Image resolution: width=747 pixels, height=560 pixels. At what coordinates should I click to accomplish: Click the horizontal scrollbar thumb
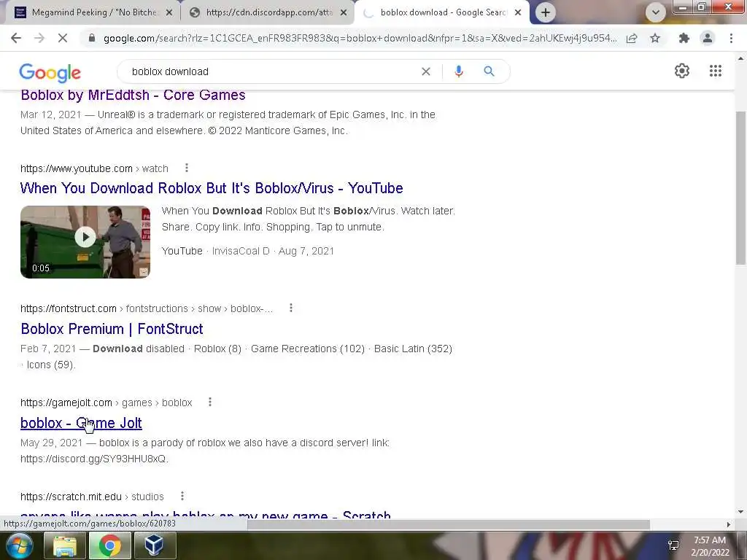[x=449, y=524]
